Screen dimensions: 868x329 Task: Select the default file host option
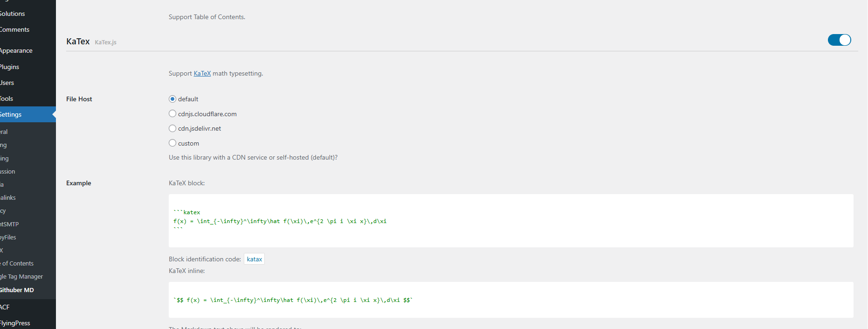[172, 99]
